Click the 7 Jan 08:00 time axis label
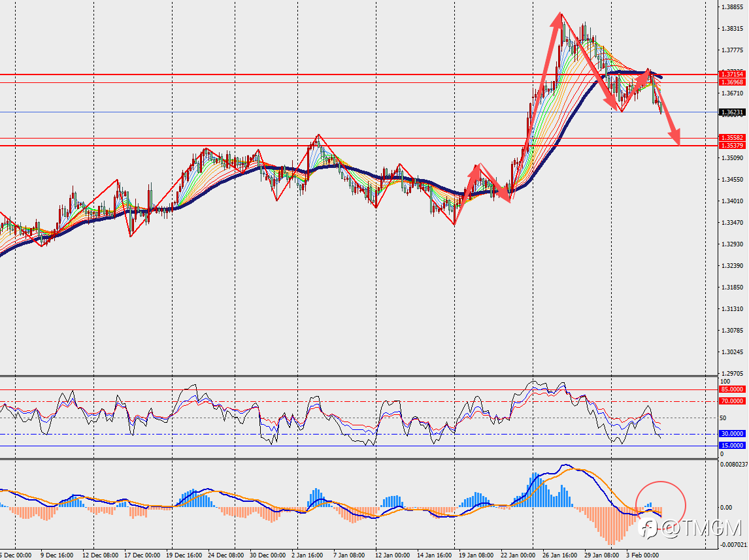Screen dimensions: 749x560 (350, 555)
